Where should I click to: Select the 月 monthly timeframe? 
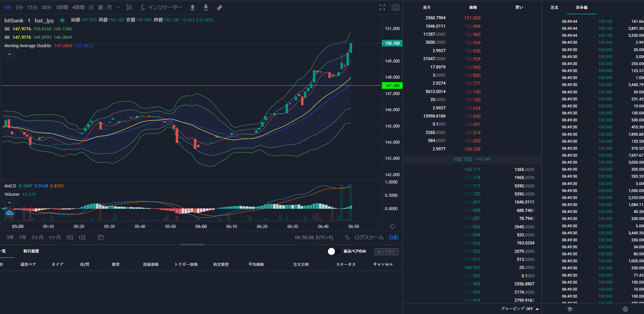click(x=109, y=8)
